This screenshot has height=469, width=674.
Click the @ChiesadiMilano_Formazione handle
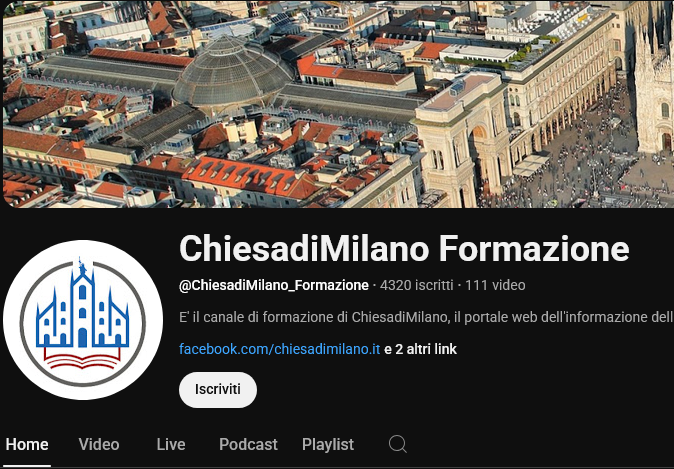pyautogui.click(x=274, y=285)
